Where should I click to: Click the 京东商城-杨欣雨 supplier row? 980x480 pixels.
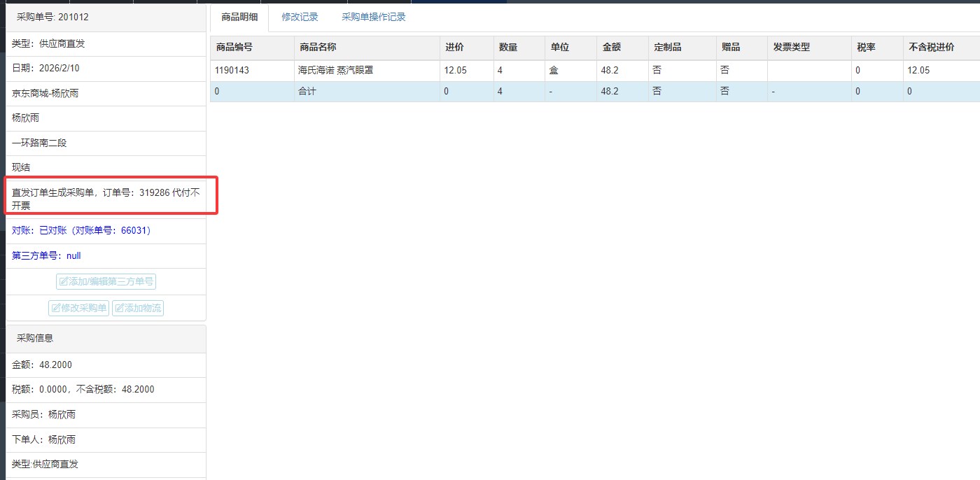pos(45,93)
